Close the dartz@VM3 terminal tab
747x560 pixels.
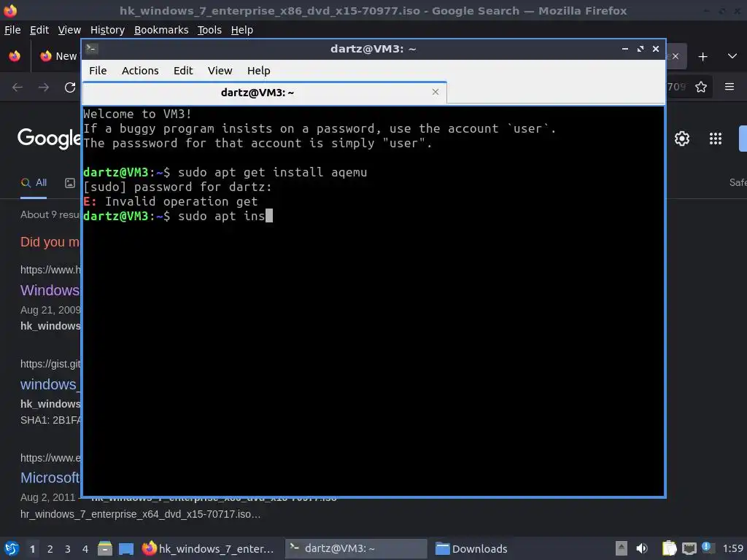tap(435, 92)
